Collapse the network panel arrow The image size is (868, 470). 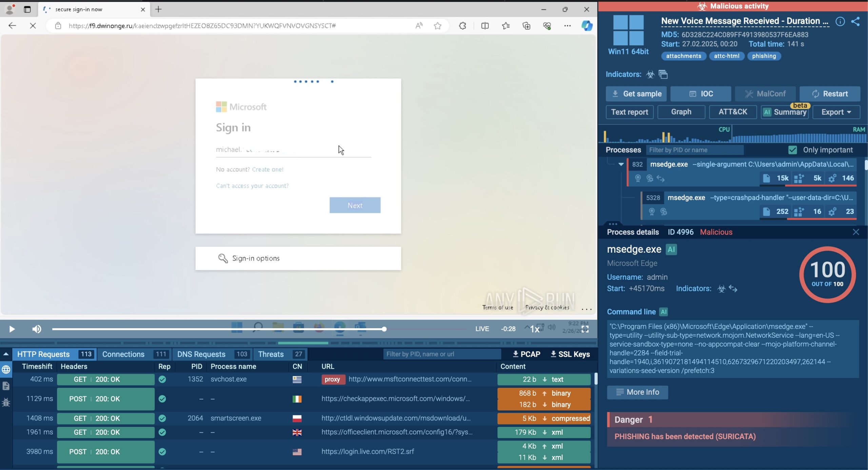[x=6, y=354]
